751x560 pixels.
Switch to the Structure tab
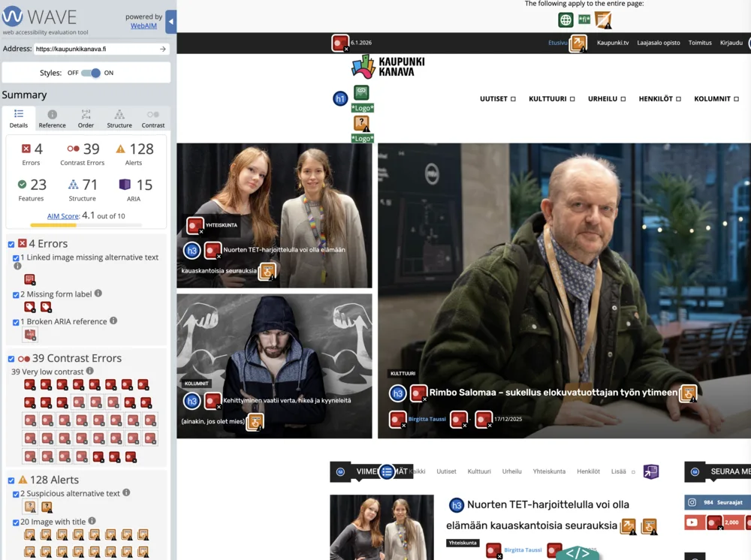point(119,119)
